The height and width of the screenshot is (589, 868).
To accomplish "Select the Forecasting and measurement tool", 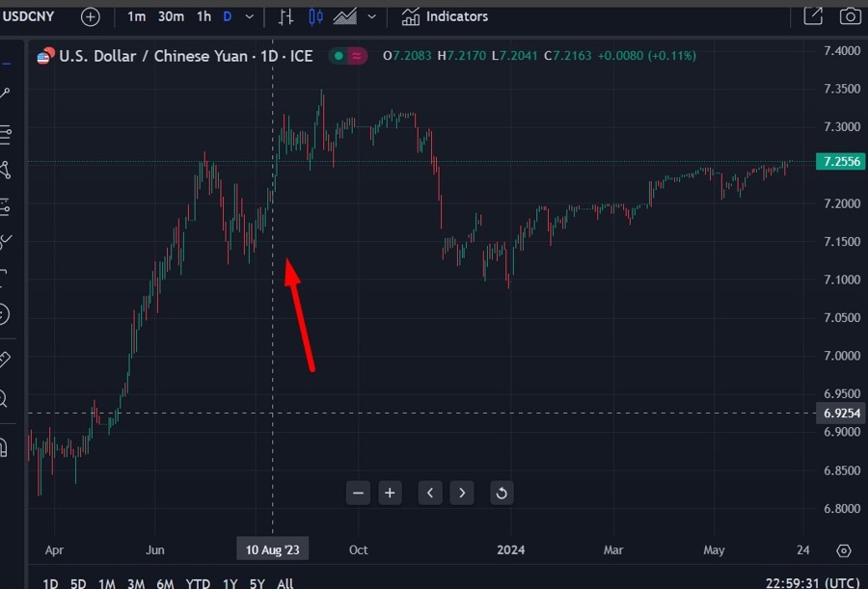I will (x=5, y=206).
